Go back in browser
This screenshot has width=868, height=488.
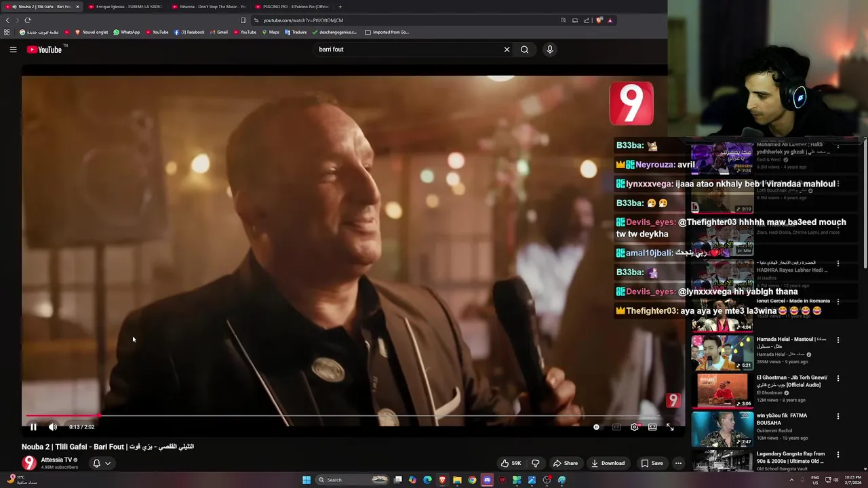coord(7,20)
